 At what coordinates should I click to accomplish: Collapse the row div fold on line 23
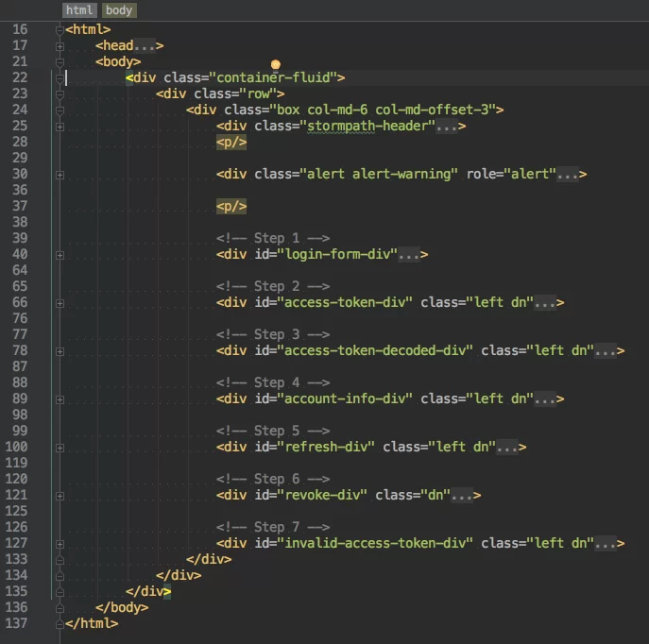tap(60, 94)
